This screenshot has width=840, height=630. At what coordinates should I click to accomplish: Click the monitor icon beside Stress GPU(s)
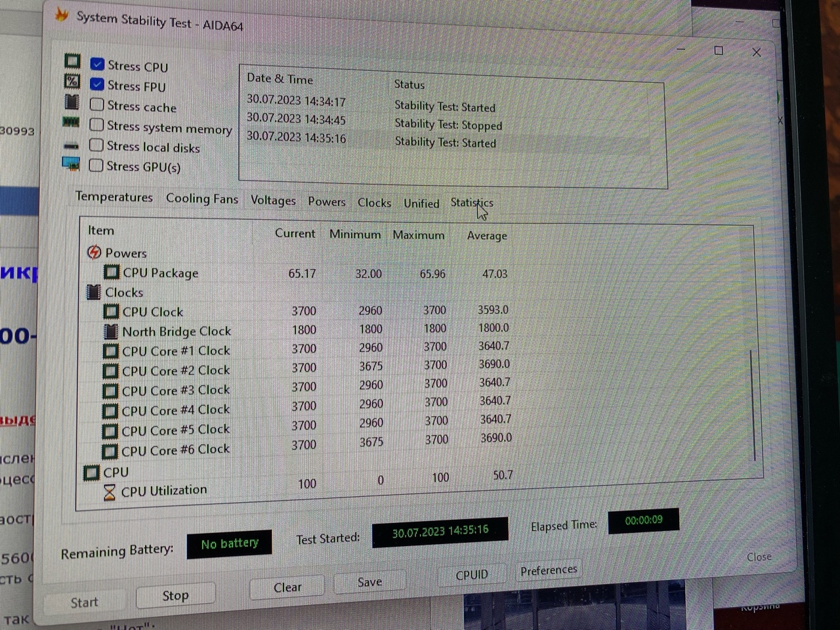click(x=71, y=163)
